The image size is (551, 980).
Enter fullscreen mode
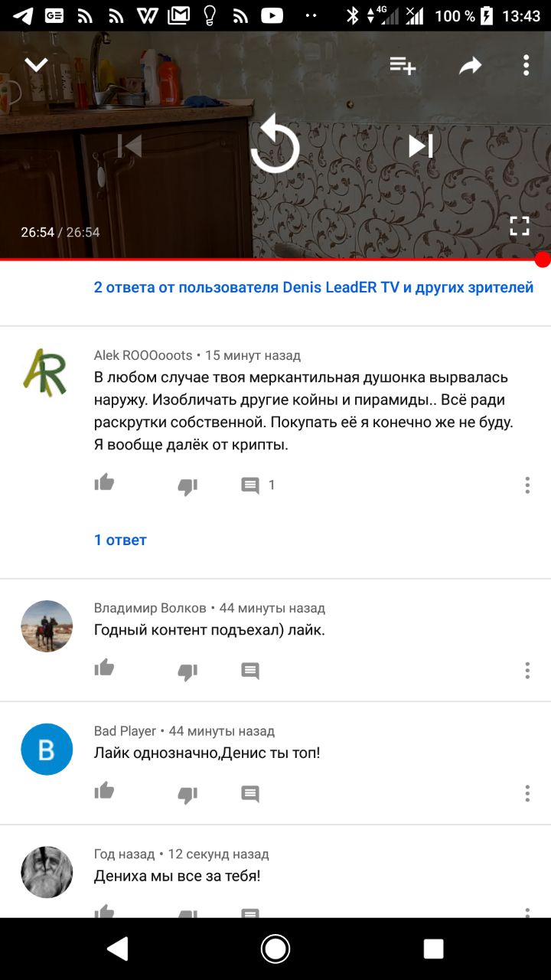[x=520, y=225]
